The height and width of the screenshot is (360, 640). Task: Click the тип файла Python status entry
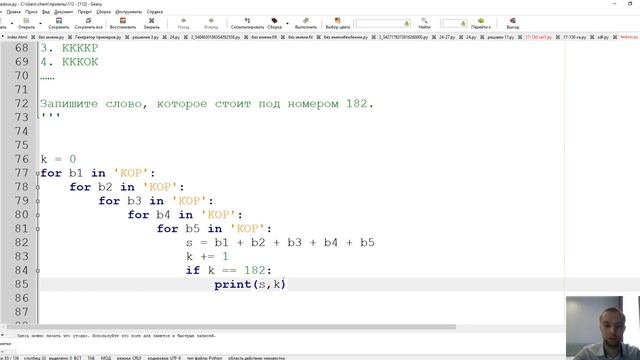[204, 358]
